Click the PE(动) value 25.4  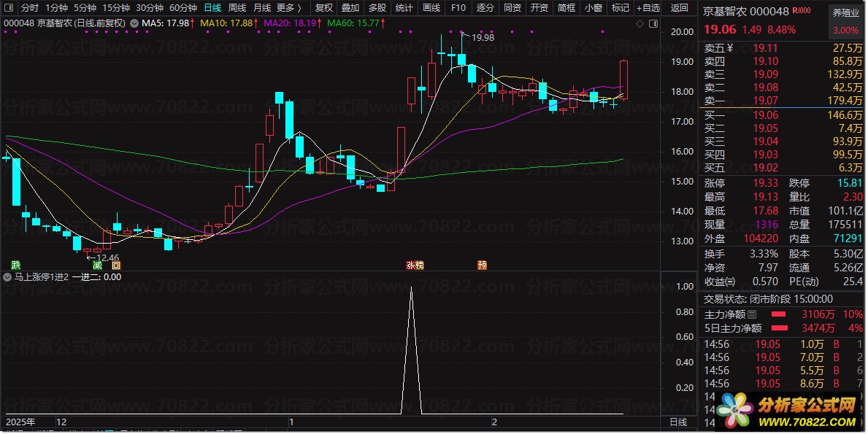tap(853, 282)
